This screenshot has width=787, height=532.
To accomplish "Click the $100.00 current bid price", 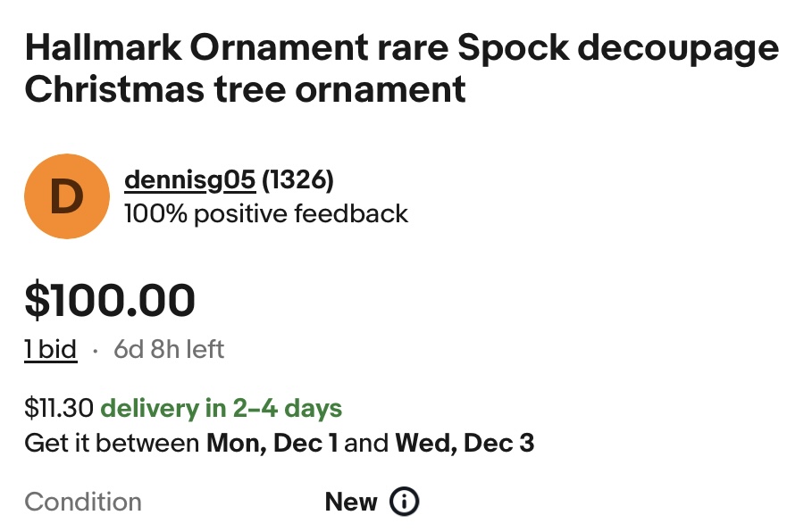I will 110,300.
